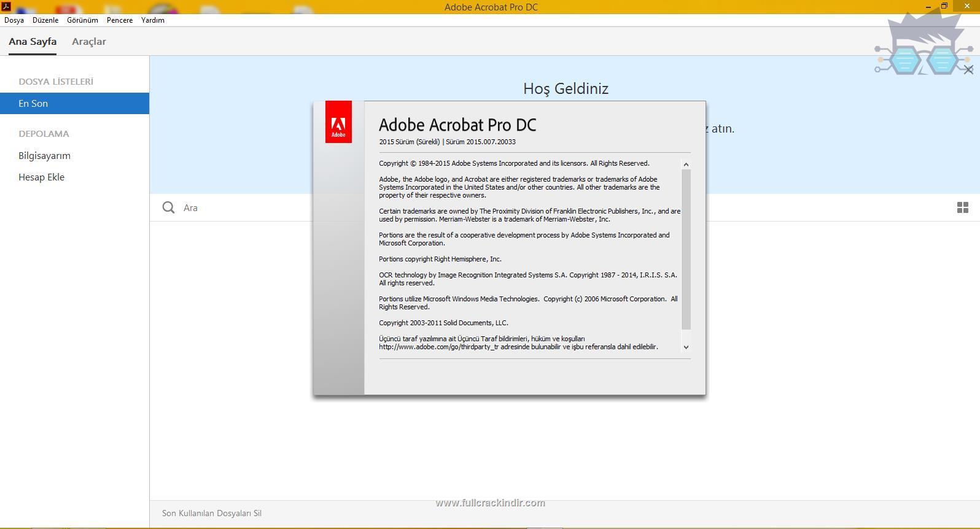The image size is (980, 529).
Task: Click Copyright 2003-2011 Solid Documents line
Action: pos(443,323)
